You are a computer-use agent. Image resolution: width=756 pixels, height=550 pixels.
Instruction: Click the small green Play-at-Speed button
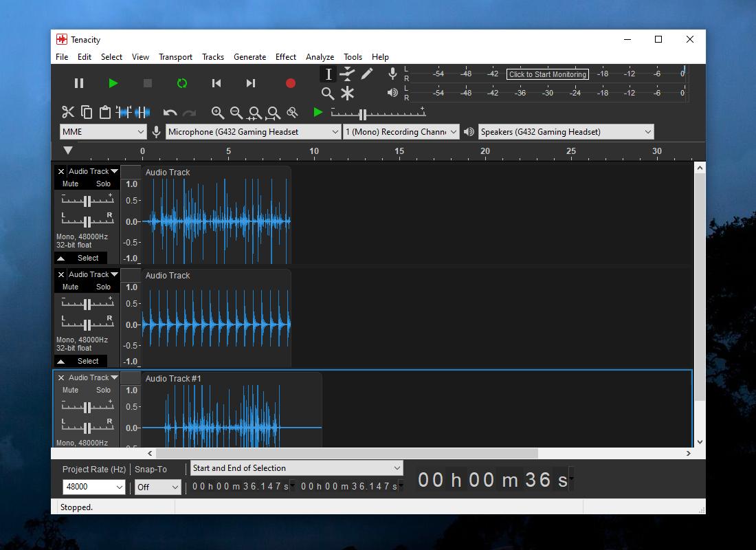pyautogui.click(x=318, y=113)
